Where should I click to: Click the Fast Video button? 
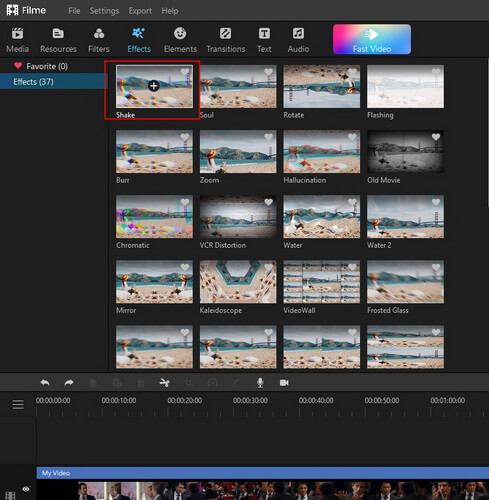(x=372, y=39)
